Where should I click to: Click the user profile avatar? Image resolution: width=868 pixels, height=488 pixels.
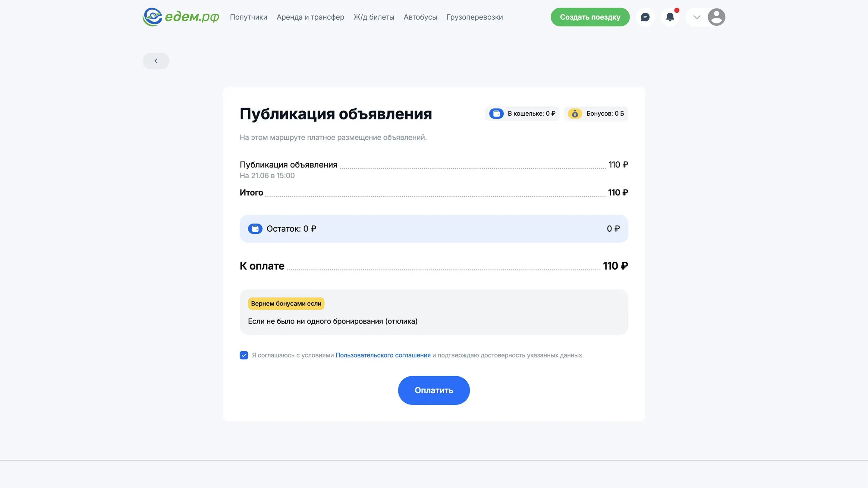(x=716, y=17)
